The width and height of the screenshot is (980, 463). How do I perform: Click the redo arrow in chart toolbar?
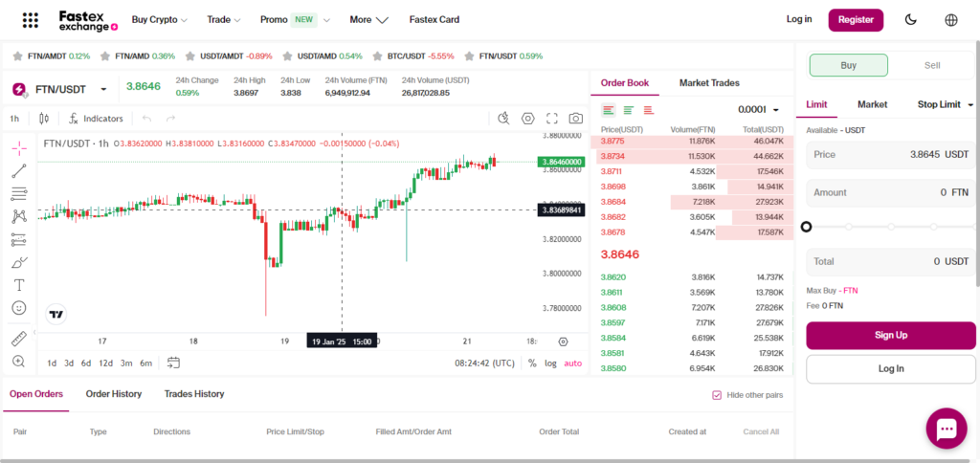tap(170, 118)
